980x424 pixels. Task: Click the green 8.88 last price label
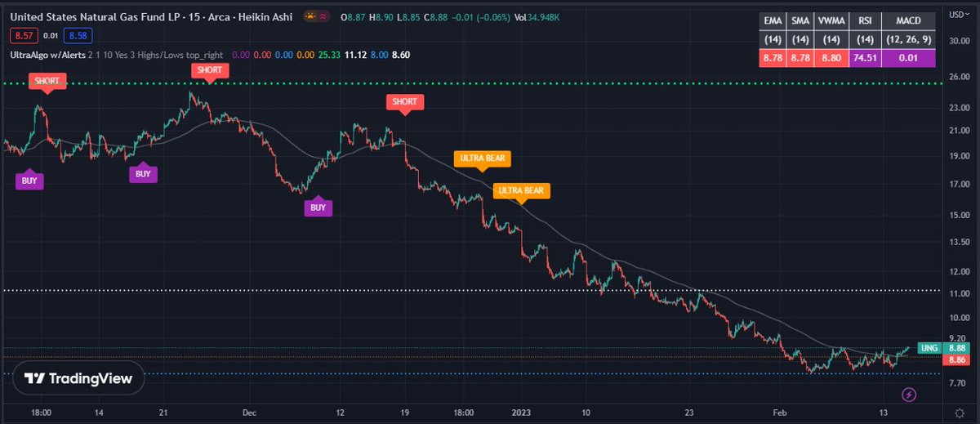957,348
